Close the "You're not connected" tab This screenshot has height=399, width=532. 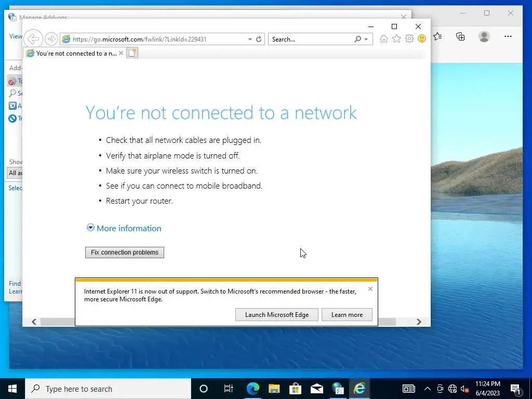point(121,53)
